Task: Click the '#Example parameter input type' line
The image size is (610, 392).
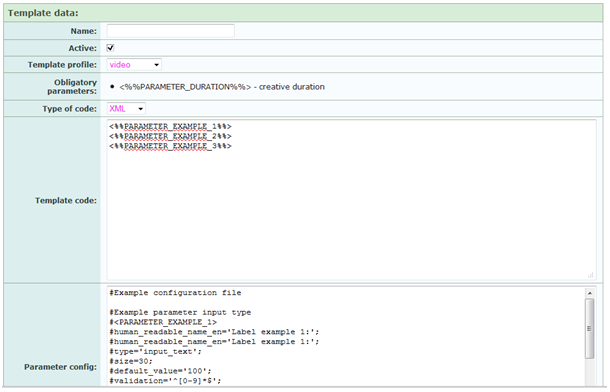Action: coord(180,312)
